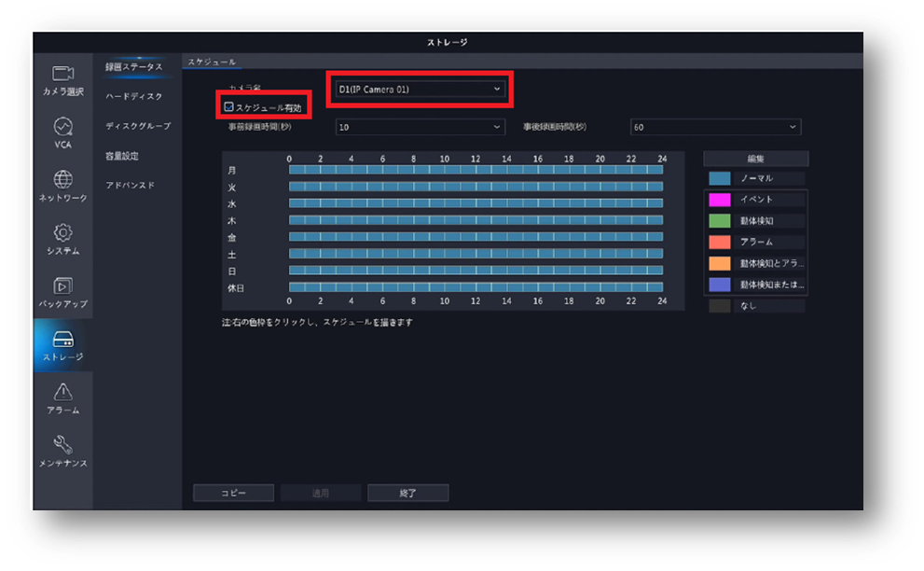Open the D1(IP Camera 01) camera dropdown
The width and height of the screenshot is (924, 571).
[420, 89]
